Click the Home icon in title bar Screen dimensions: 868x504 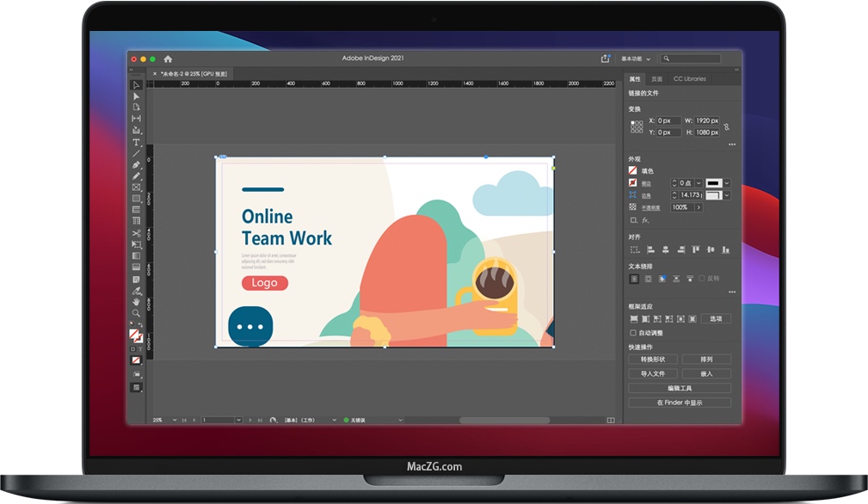tap(168, 58)
